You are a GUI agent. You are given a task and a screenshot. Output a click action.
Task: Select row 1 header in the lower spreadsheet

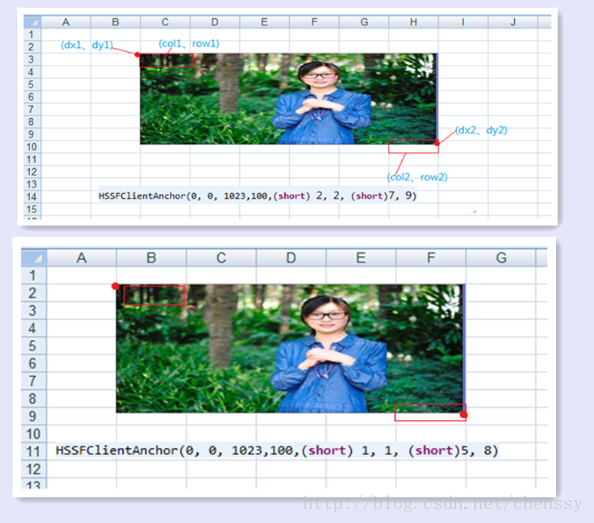tap(33, 275)
